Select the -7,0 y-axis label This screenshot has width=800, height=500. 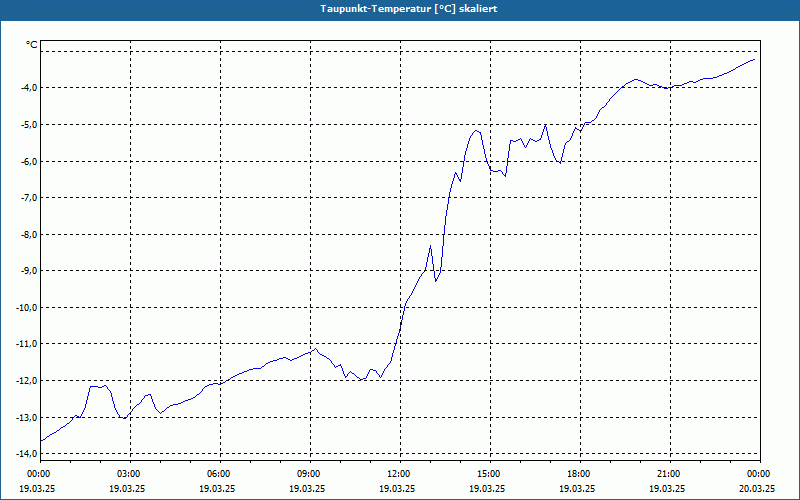pyautogui.click(x=30, y=197)
